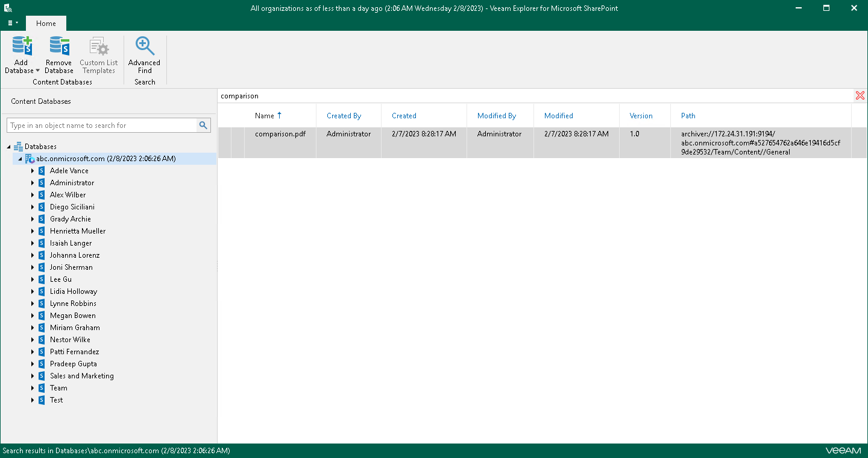Screen dimensions: 868x458
Task: Click the magnifier icon in object search box
Action: point(204,126)
